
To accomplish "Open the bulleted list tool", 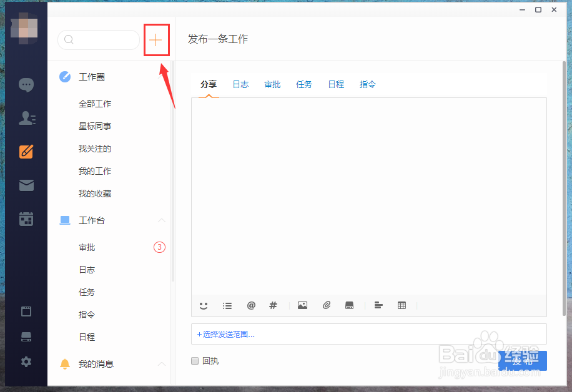I will pos(227,305).
